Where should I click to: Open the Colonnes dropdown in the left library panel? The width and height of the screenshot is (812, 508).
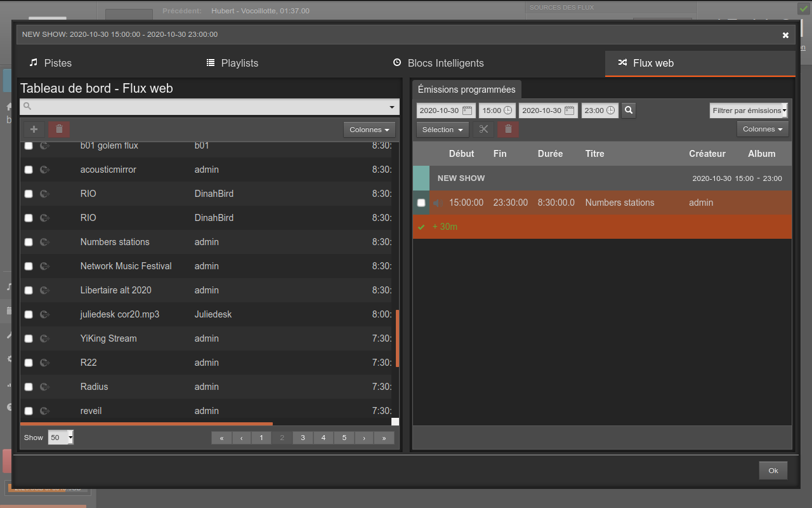[369, 130]
